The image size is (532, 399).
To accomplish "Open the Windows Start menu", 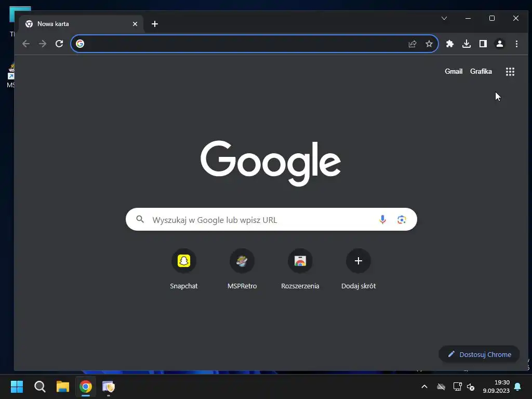I will tap(17, 387).
